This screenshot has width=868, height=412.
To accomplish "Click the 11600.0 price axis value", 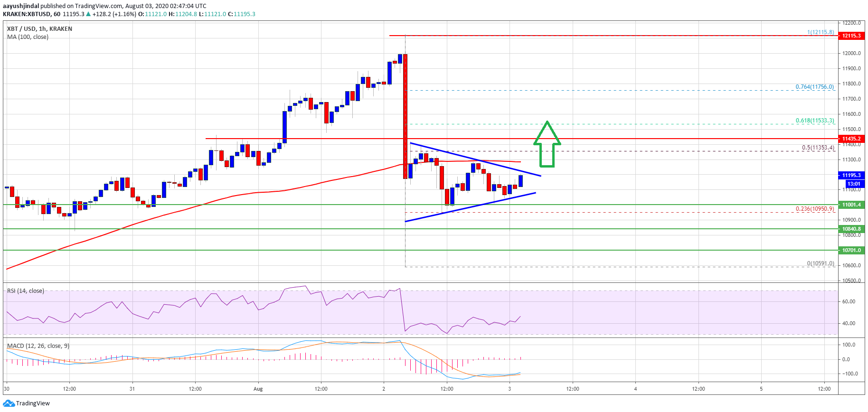I will tap(852, 114).
